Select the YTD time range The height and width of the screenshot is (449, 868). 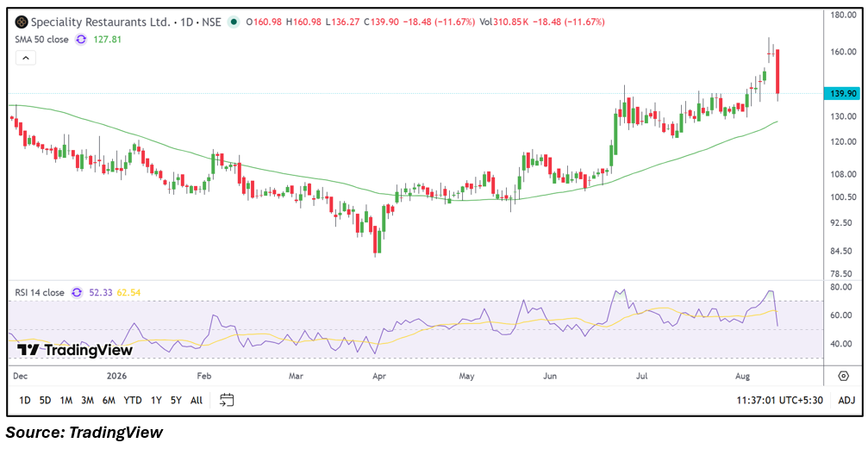[x=132, y=400]
